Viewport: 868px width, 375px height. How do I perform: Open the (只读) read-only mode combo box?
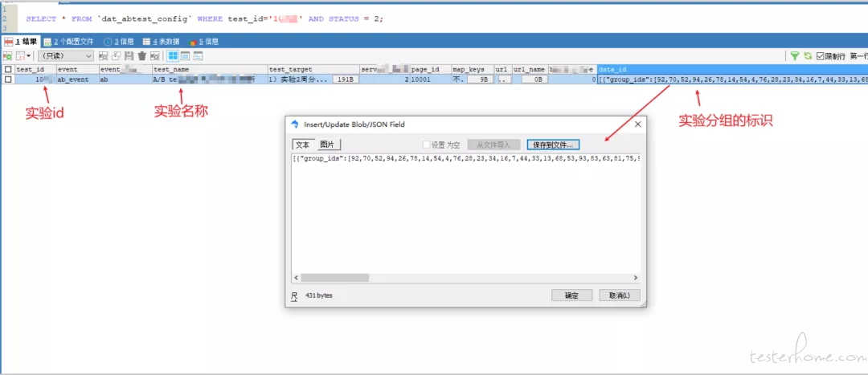[65, 56]
